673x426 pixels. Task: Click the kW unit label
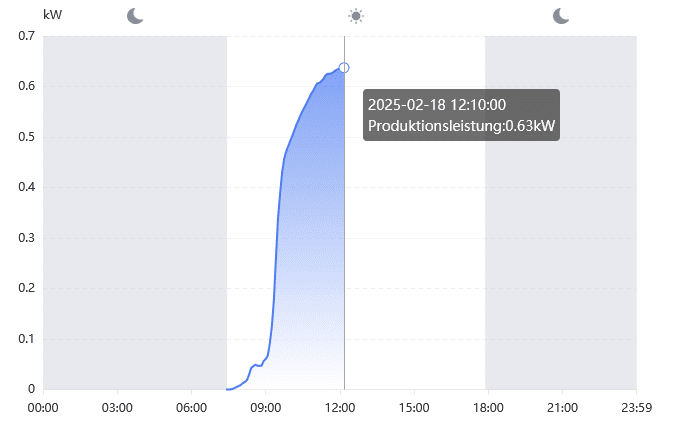[x=53, y=15]
